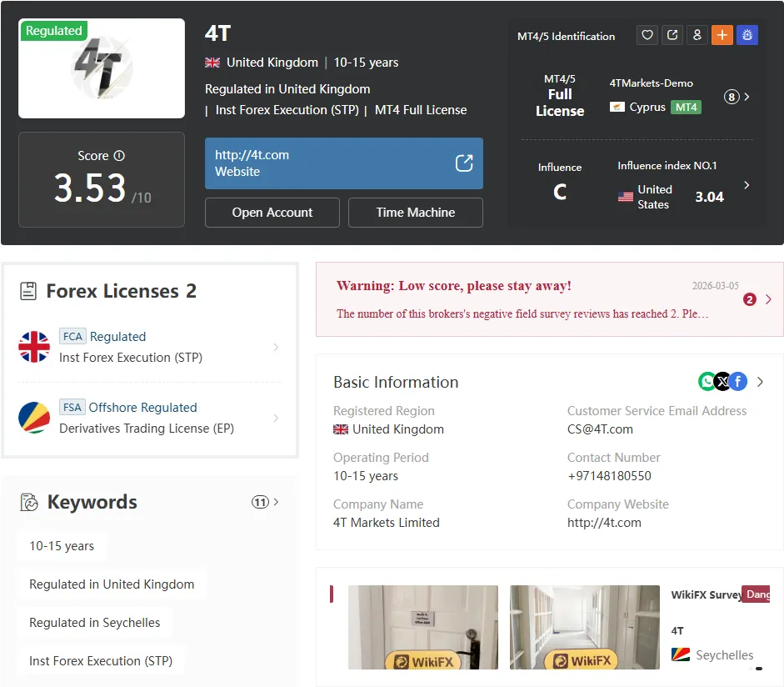Select 'Inst Forex Execution (STP)' keyword tag
784x687 pixels.
(101, 661)
